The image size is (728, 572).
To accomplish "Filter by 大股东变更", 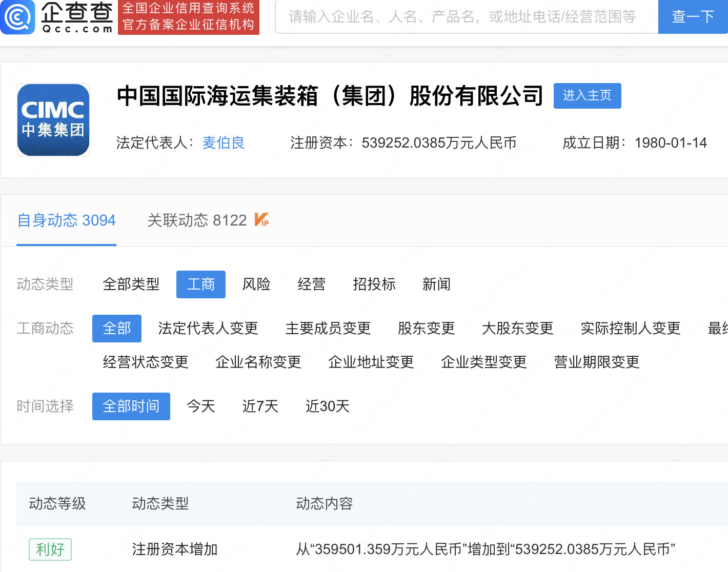I will pyautogui.click(x=518, y=329).
